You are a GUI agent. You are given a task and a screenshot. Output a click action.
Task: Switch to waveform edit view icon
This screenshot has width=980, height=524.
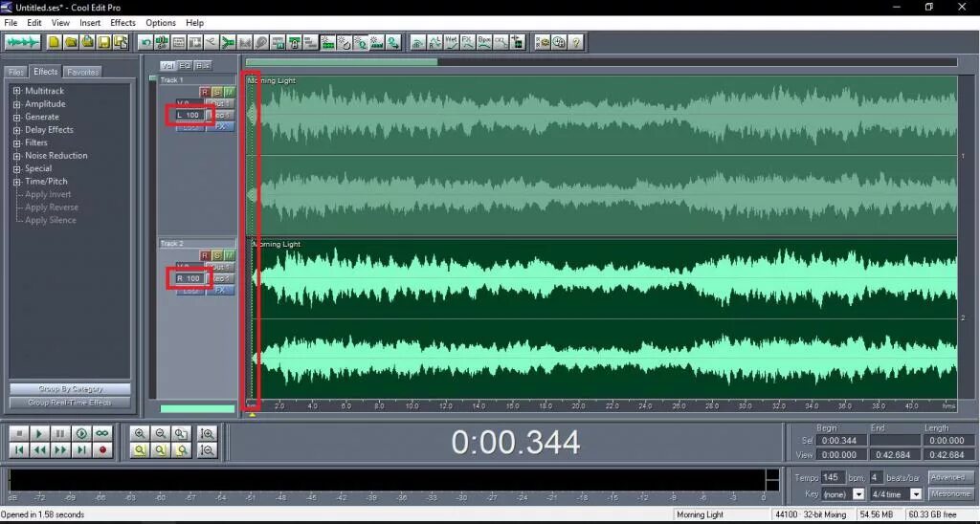[x=23, y=42]
